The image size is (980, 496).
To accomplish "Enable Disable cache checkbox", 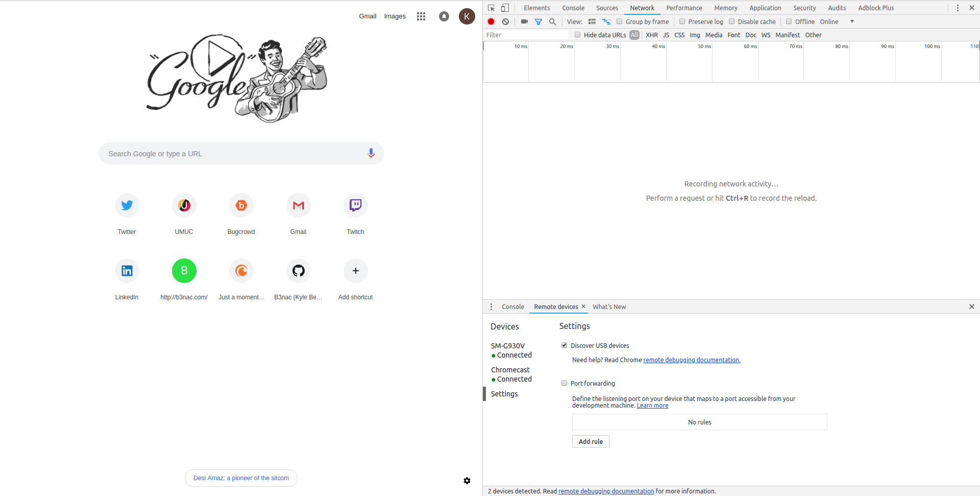I will click(731, 21).
